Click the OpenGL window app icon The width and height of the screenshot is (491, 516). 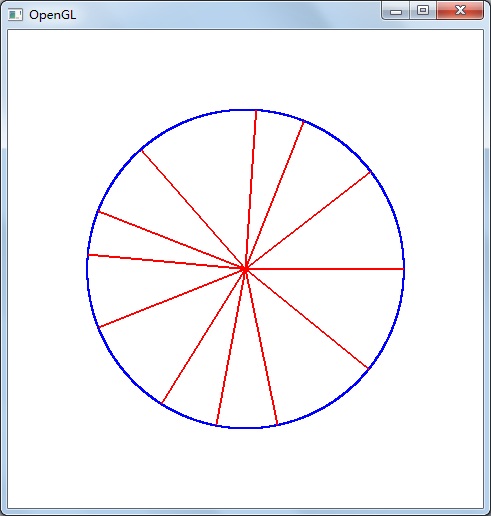tap(15, 15)
